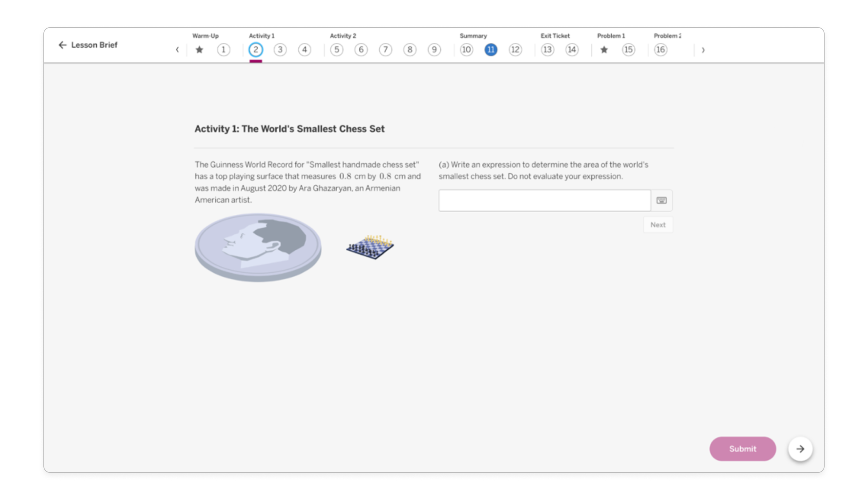The height and width of the screenshot is (500, 868).
Task: Click the Exit Ticket section label
Action: (555, 36)
